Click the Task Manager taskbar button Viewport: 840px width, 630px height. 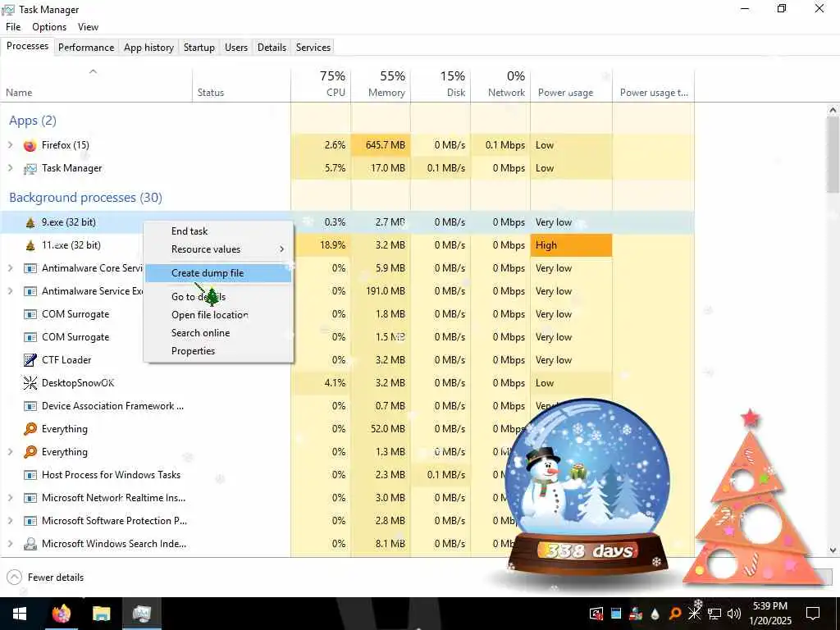pyautogui.click(x=141, y=614)
